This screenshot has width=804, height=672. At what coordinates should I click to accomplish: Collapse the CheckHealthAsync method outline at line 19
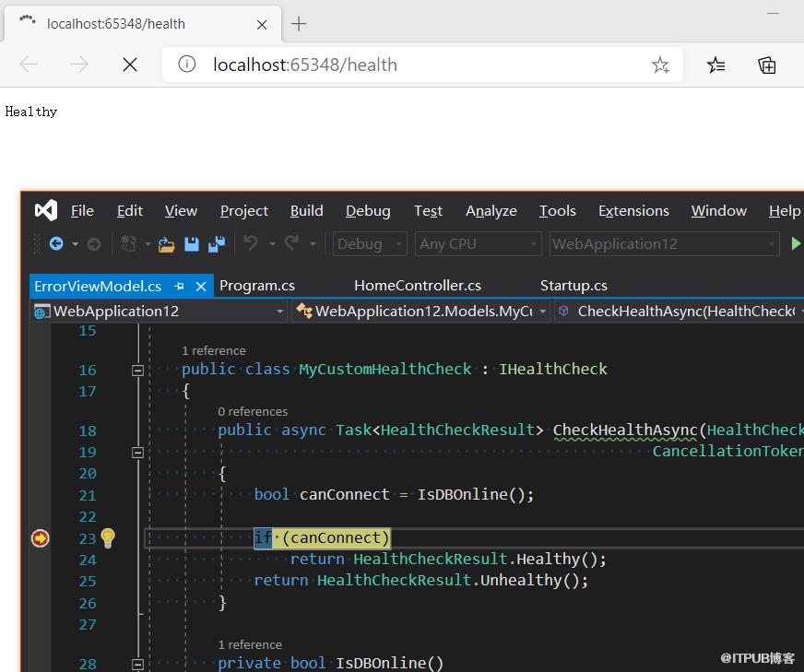tap(137, 453)
